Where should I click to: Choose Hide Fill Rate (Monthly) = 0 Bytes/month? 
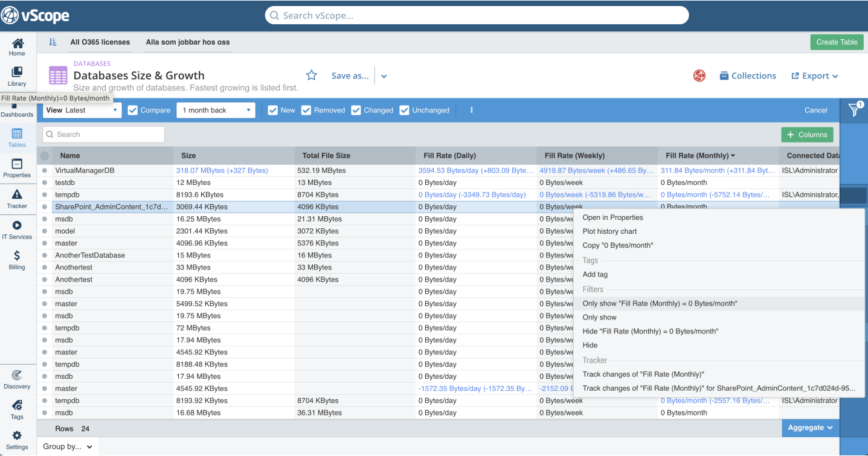pos(650,331)
